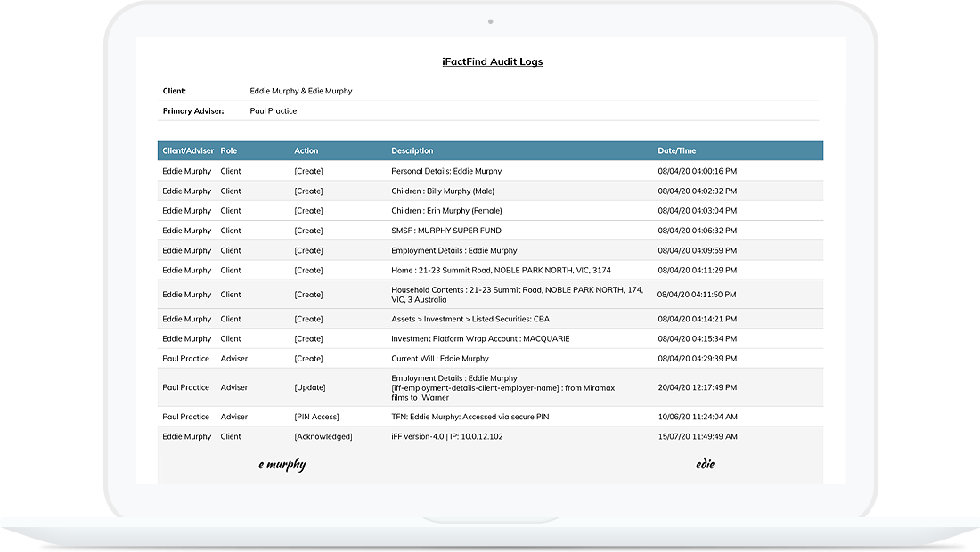The width and height of the screenshot is (980, 552).
Task: Click the Date/Time column header
Action: [676, 151]
